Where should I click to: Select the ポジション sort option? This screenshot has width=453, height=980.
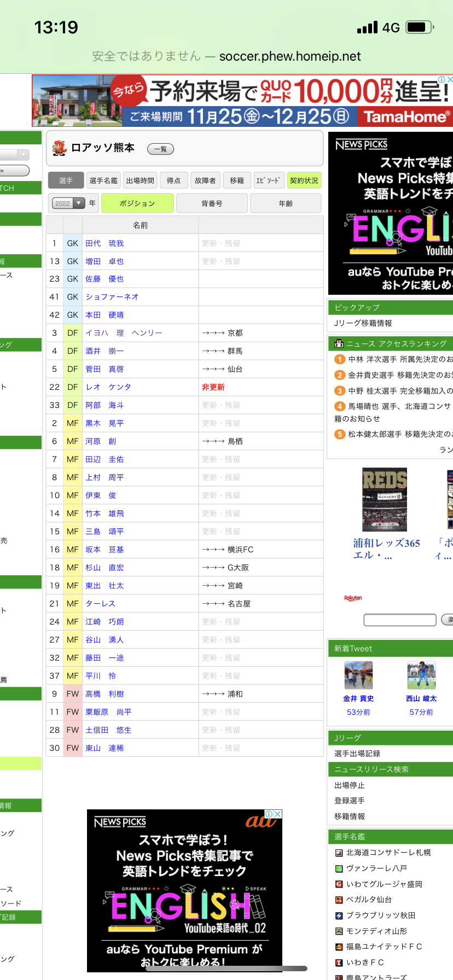pos(137,203)
